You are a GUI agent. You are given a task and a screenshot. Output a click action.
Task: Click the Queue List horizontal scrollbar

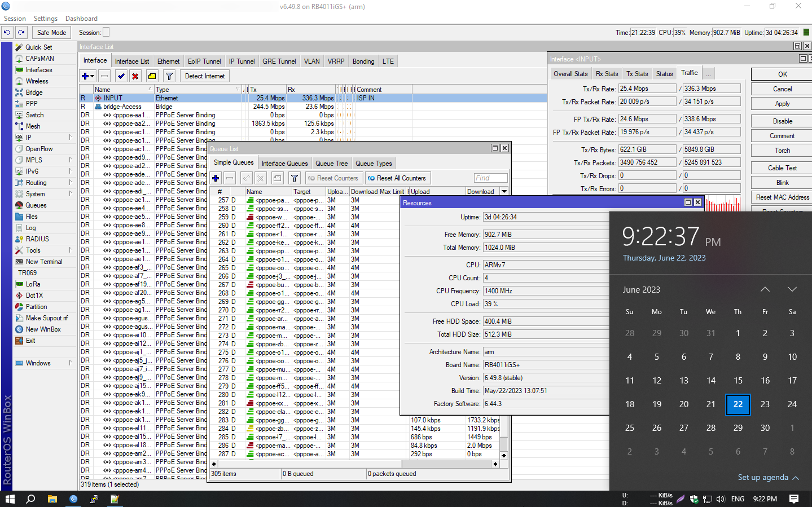[354, 464]
